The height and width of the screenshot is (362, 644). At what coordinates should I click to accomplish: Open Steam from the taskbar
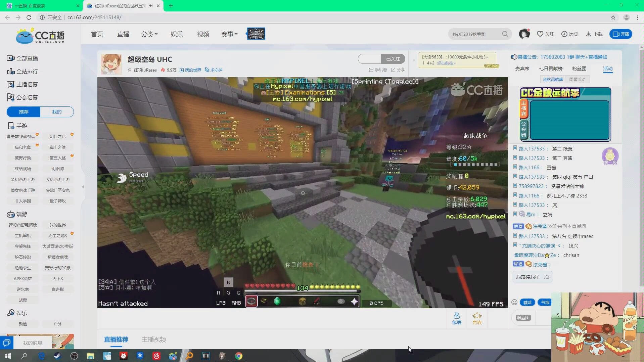pyautogui.click(x=57, y=356)
